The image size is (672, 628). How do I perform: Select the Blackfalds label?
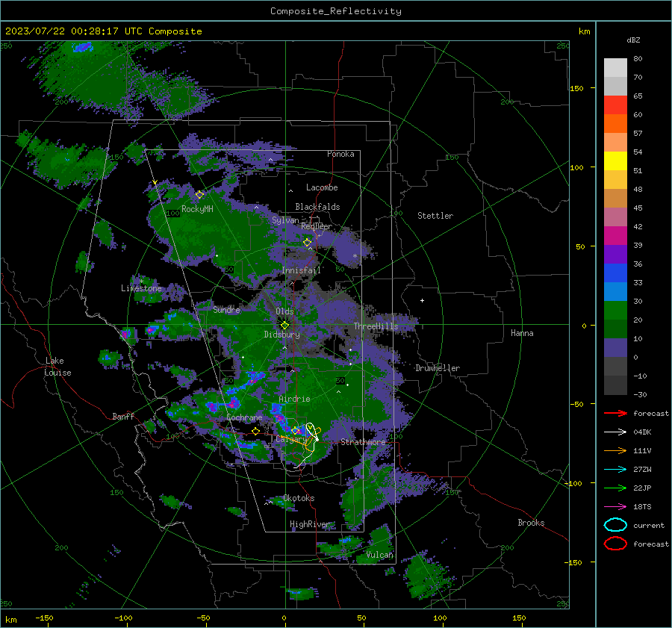coord(317,207)
